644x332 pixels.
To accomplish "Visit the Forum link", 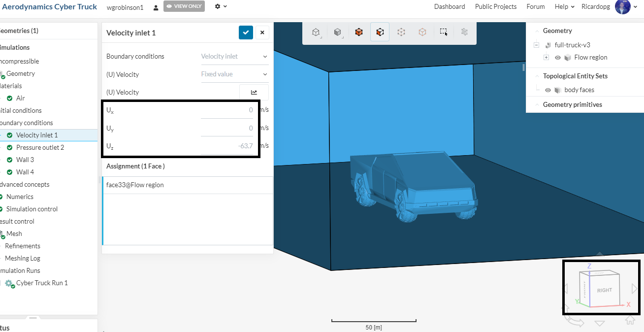I will coord(536,6).
